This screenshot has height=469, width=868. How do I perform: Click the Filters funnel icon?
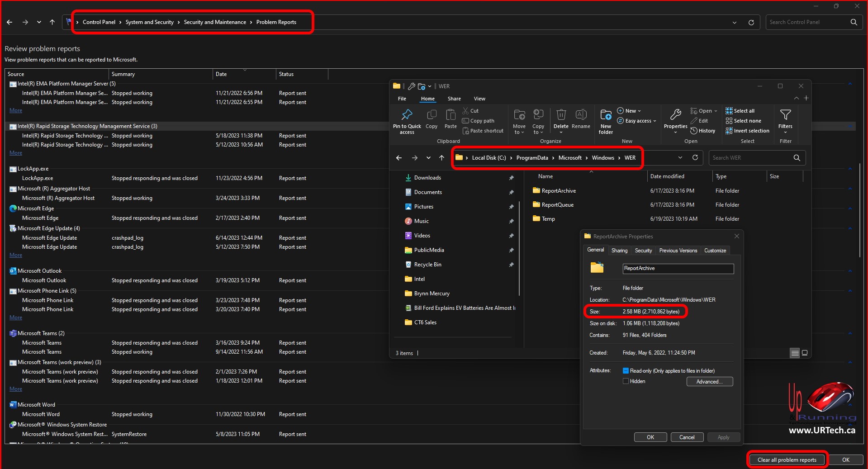[x=785, y=115]
